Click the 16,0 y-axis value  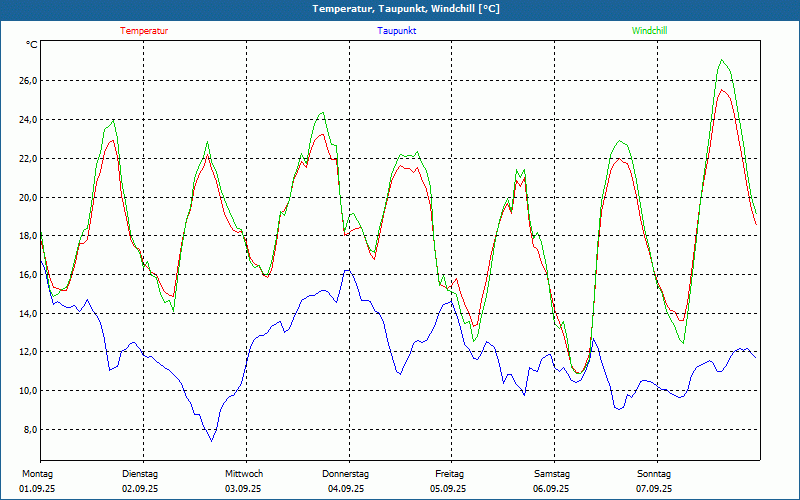[x=27, y=275]
